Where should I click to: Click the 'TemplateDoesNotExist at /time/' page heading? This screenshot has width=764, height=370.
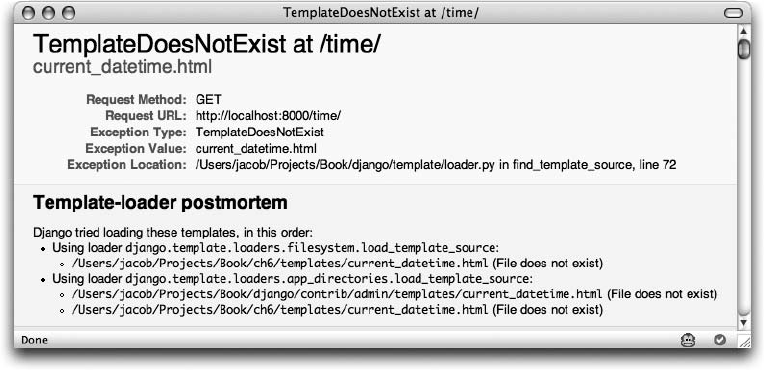[x=207, y=45]
